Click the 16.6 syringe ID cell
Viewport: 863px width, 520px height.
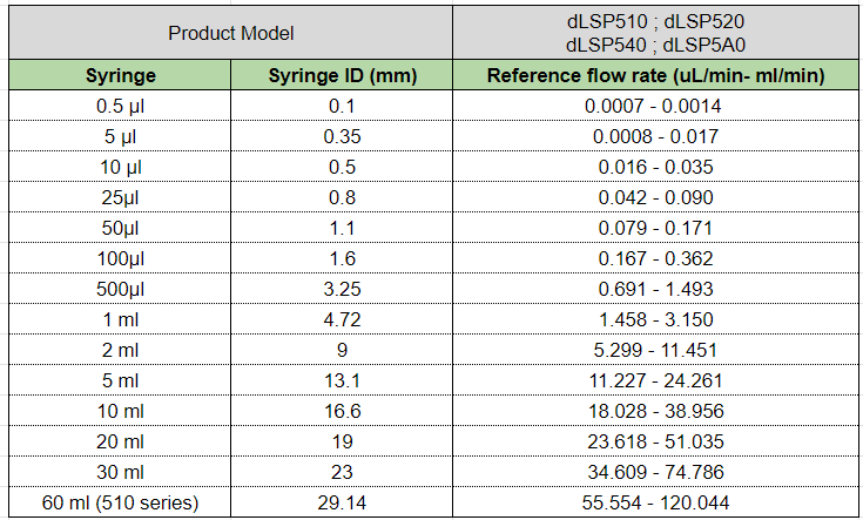pos(342,411)
